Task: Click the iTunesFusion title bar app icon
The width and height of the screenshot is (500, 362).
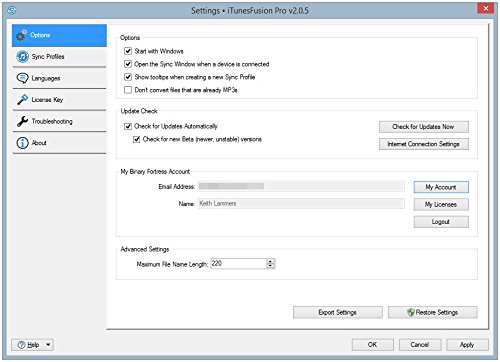Action: (x=12, y=10)
